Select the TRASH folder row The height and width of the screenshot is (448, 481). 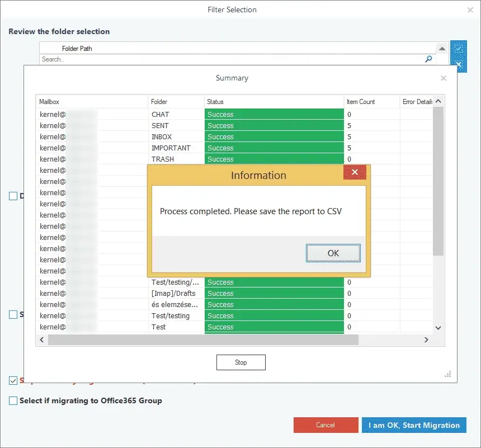point(234,159)
